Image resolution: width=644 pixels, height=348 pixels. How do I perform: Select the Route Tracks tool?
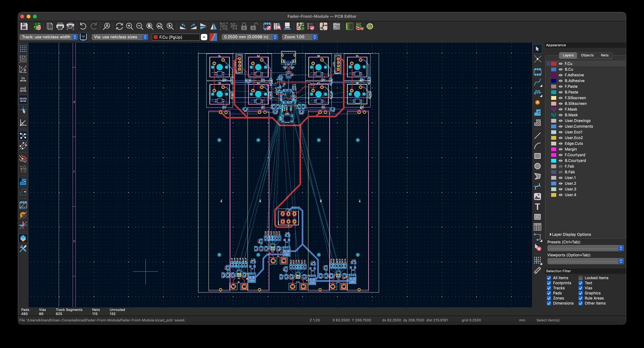[538, 82]
